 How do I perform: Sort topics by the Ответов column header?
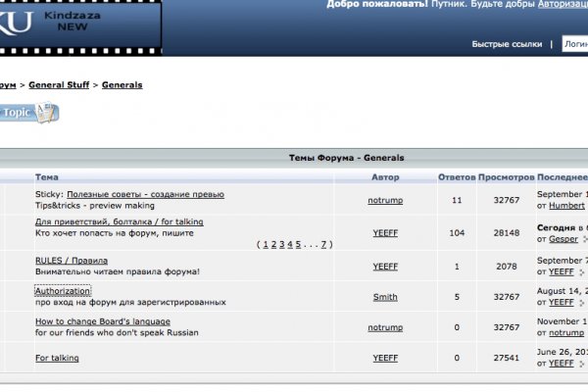(456, 177)
